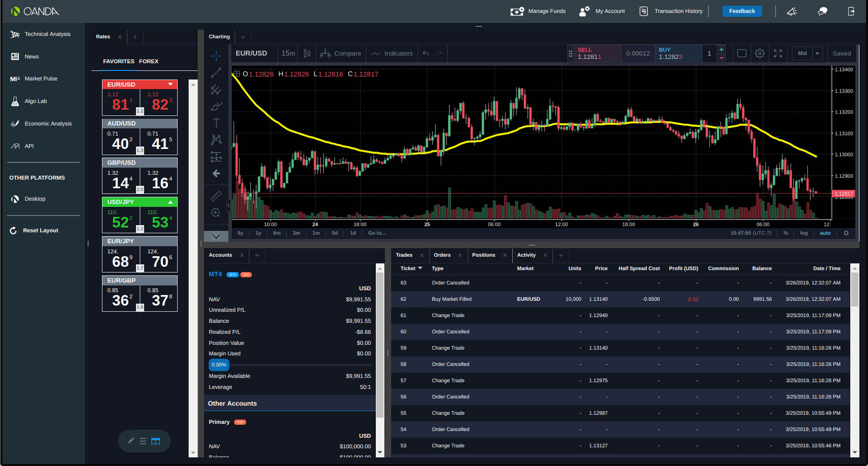868x466 pixels.
Task: Select the Text annotation tool
Action: [216, 123]
